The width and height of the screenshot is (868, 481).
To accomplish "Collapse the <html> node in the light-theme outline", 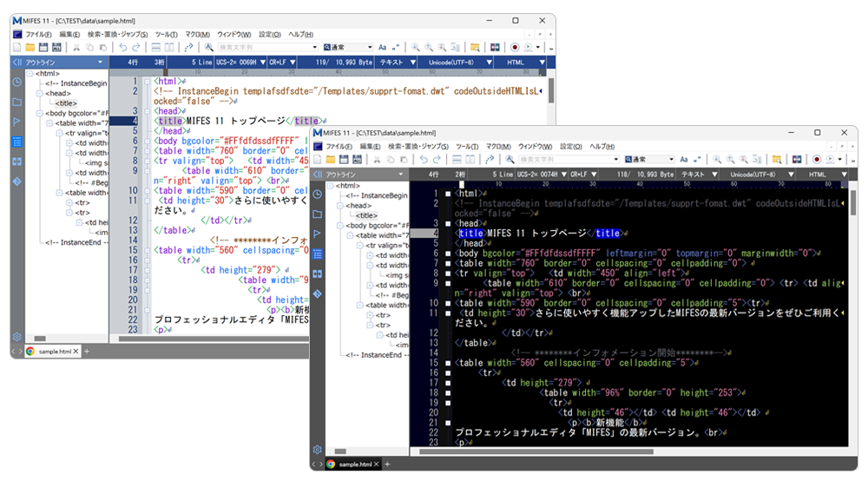I will click(x=30, y=74).
